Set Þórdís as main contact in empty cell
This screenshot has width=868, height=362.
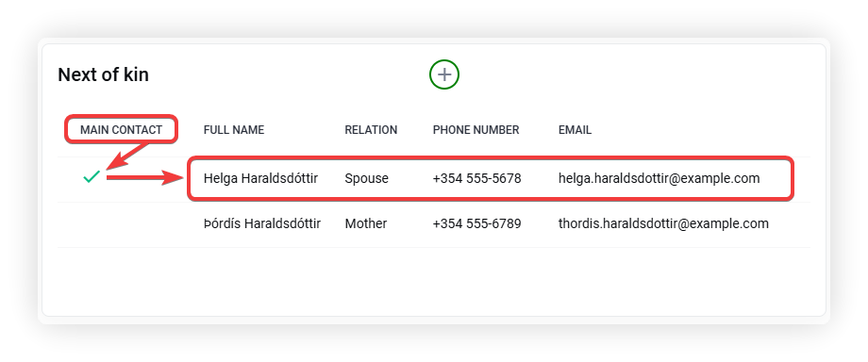coord(92,224)
